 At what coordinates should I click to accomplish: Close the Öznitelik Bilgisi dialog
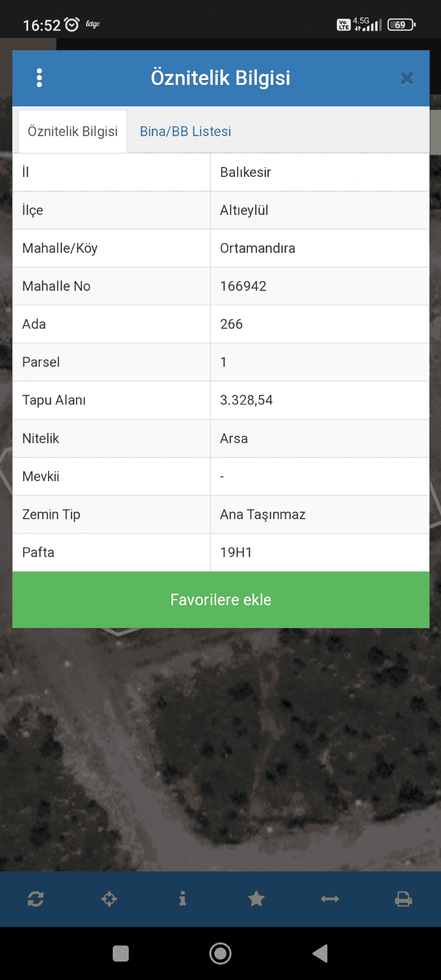pyautogui.click(x=407, y=79)
